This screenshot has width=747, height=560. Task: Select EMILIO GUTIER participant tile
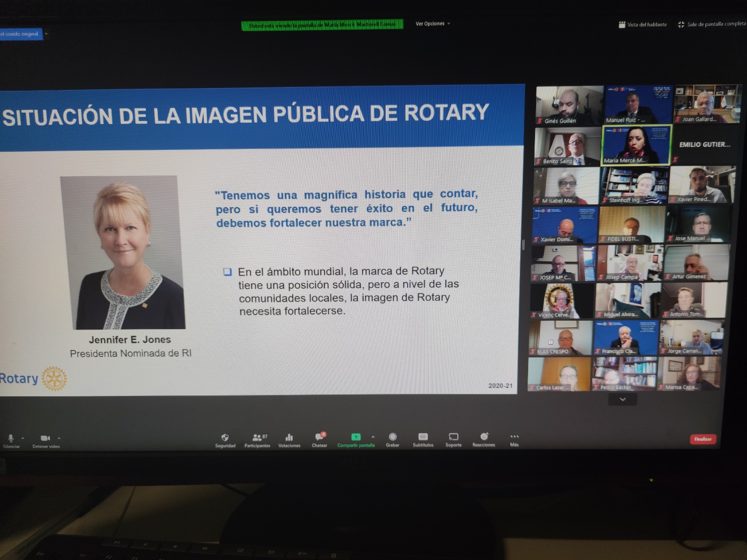[705, 145]
